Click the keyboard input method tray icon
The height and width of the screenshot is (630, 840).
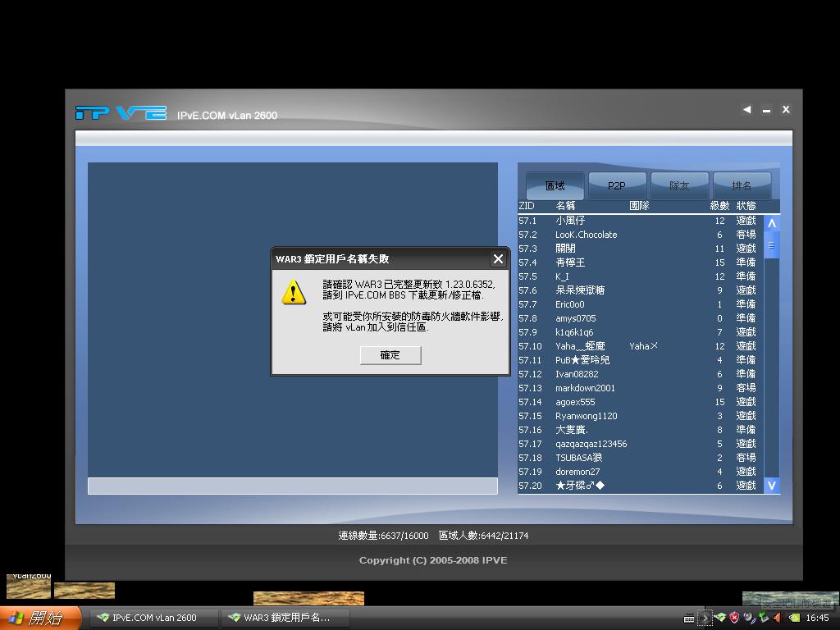pyautogui.click(x=689, y=619)
